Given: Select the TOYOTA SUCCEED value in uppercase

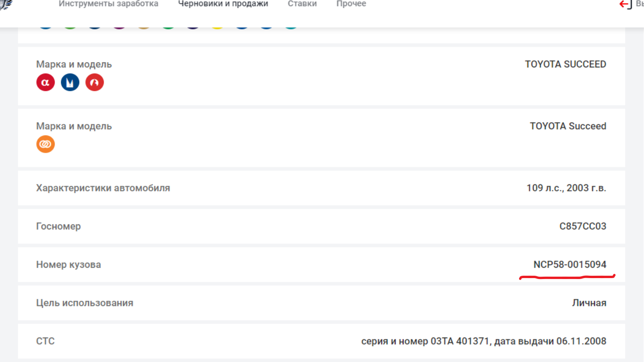Looking at the screenshot, I should point(566,64).
